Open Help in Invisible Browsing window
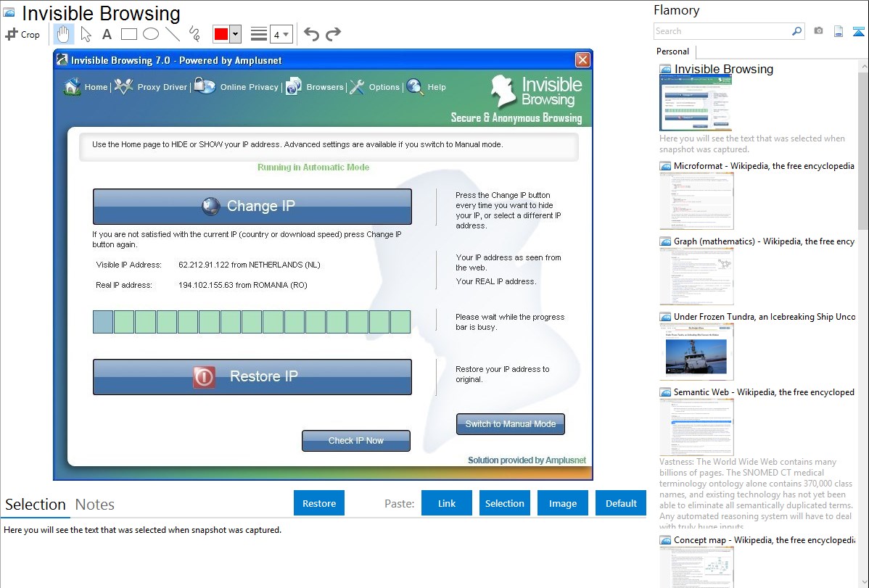This screenshot has height=588, width=869. [437, 87]
